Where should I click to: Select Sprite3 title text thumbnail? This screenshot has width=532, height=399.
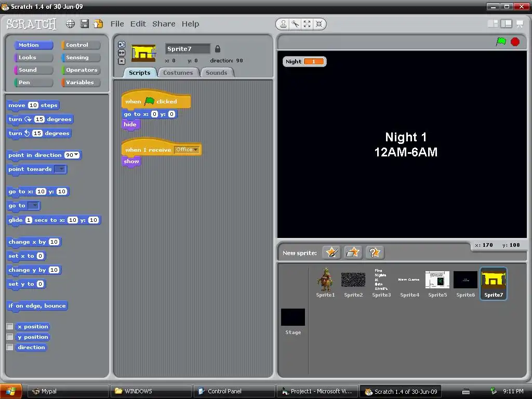coord(381,283)
